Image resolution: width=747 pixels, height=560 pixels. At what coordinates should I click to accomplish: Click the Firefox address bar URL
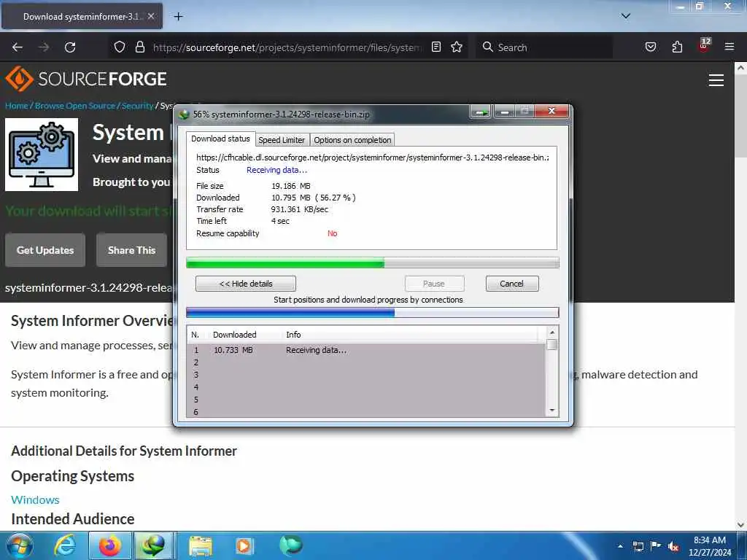287,47
